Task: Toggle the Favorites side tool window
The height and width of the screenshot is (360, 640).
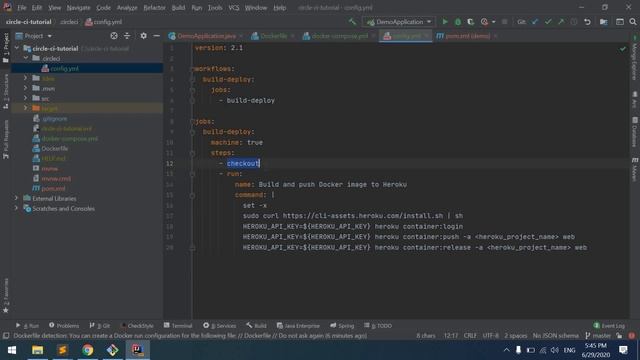Action: point(6,296)
